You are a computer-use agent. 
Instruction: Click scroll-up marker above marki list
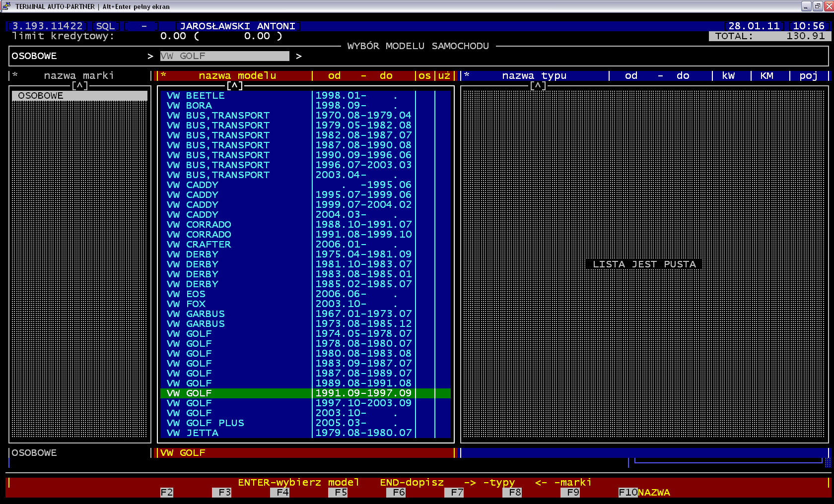coord(79,85)
